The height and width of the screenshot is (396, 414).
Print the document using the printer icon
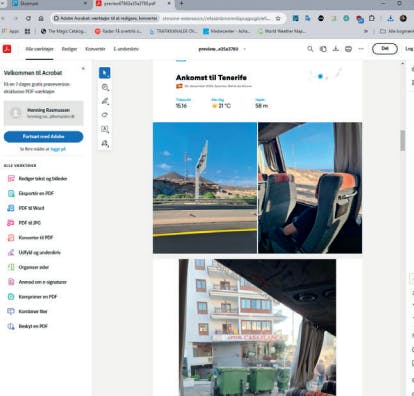click(x=348, y=49)
